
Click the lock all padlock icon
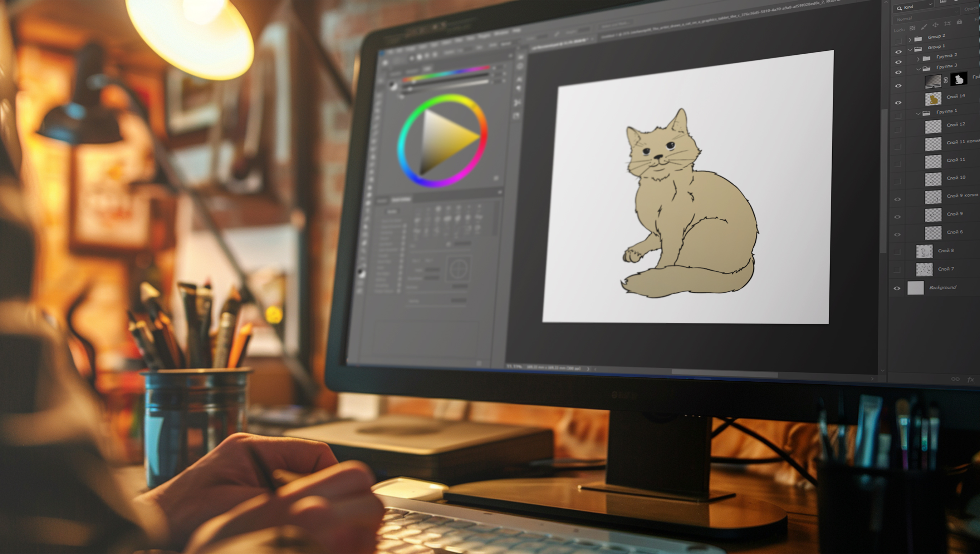click(960, 22)
